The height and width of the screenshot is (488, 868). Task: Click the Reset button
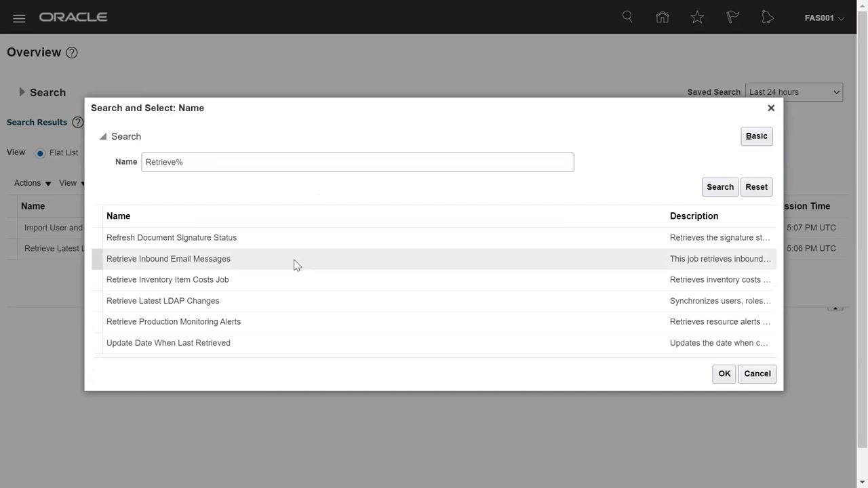(x=757, y=187)
